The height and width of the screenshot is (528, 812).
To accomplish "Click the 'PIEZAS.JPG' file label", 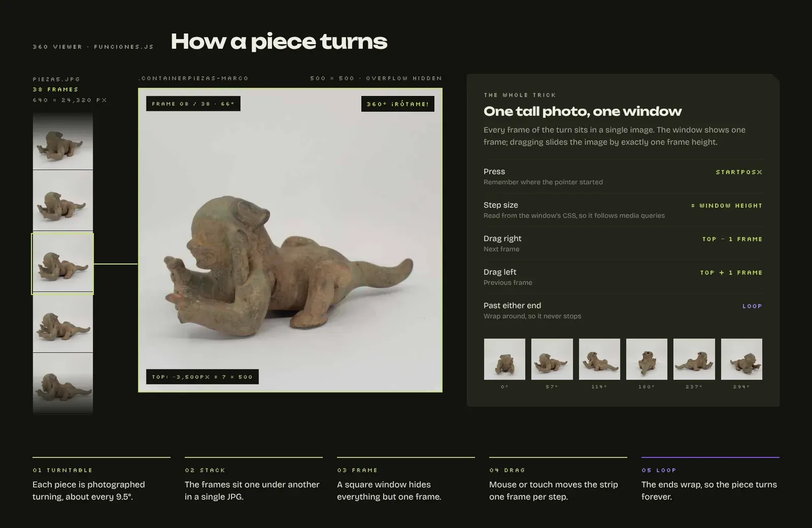I will click(x=56, y=79).
